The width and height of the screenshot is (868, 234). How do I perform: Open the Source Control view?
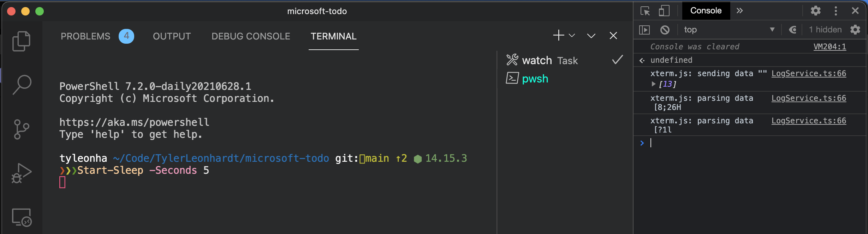coord(21,129)
